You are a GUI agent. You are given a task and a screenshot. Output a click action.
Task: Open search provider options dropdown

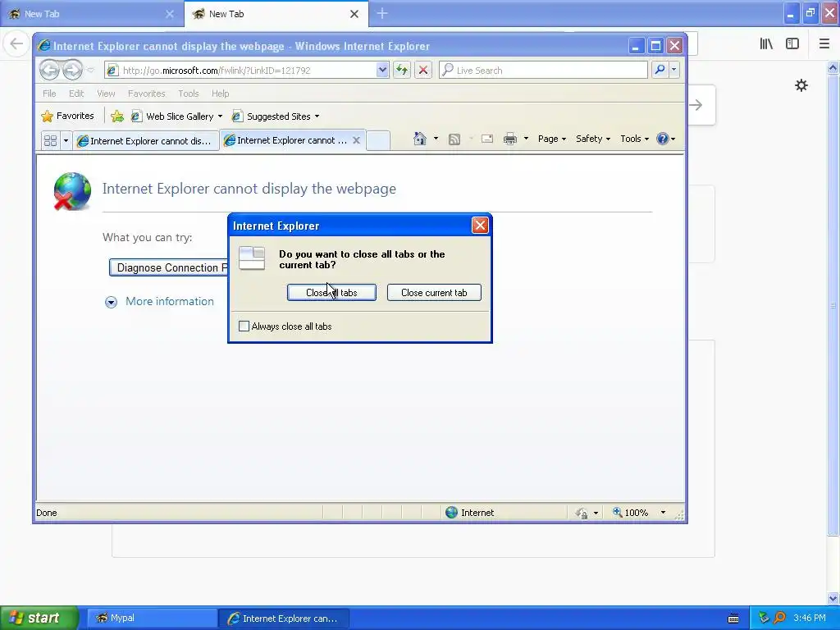click(674, 71)
